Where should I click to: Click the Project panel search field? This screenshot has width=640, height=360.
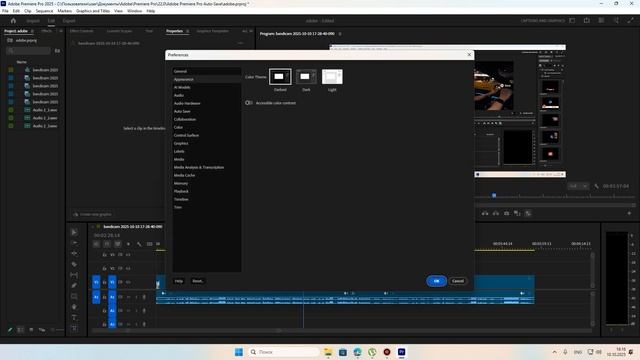tap(29, 51)
